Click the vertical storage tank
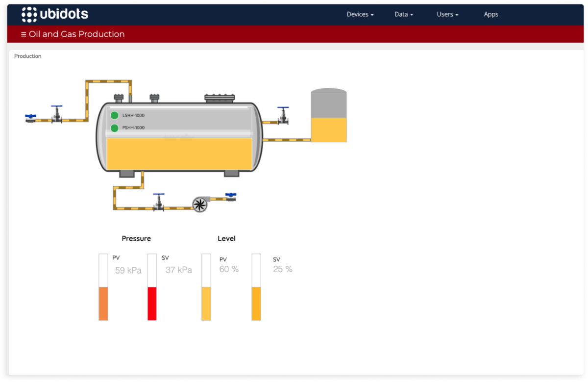 coord(329,116)
